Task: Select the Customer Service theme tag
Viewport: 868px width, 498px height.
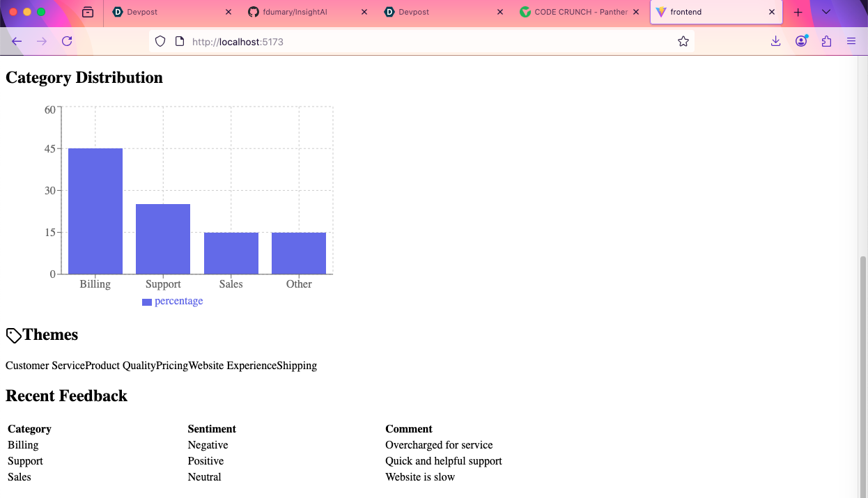Action: (x=44, y=365)
